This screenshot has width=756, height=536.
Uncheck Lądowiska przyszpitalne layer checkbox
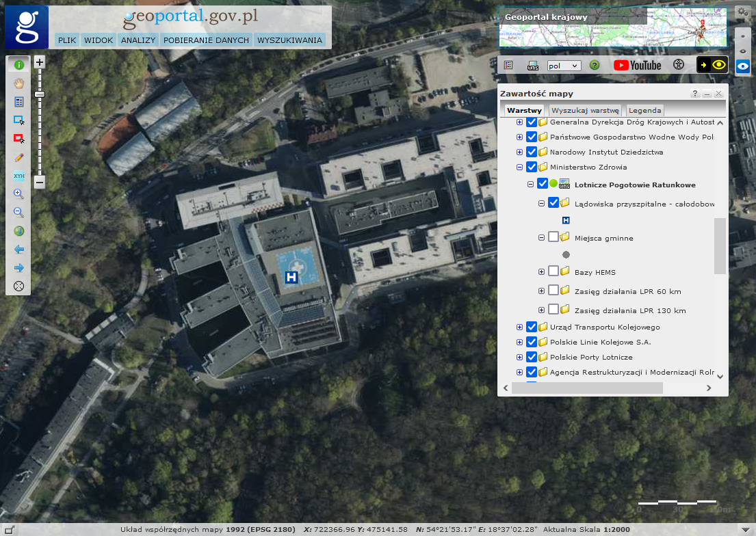tap(553, 203)
